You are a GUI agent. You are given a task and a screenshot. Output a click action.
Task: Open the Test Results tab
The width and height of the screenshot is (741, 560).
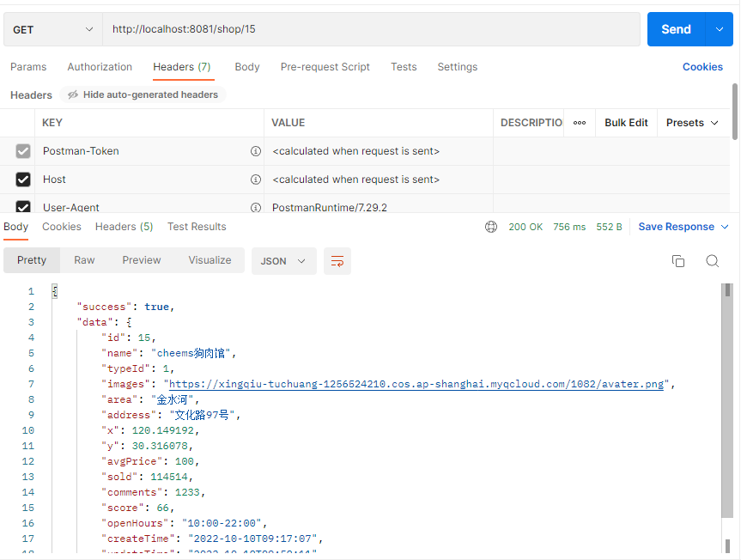[x=197, y=227]
